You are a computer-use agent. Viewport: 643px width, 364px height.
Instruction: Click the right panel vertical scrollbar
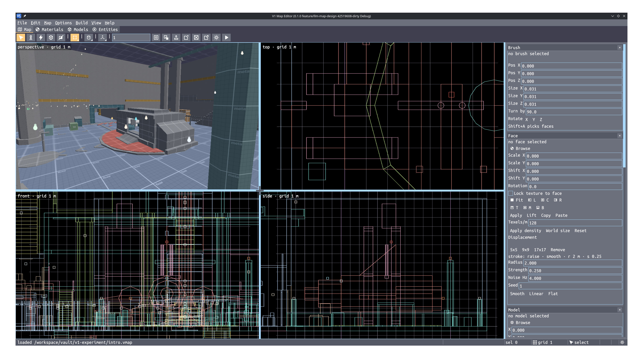[624, 106]
